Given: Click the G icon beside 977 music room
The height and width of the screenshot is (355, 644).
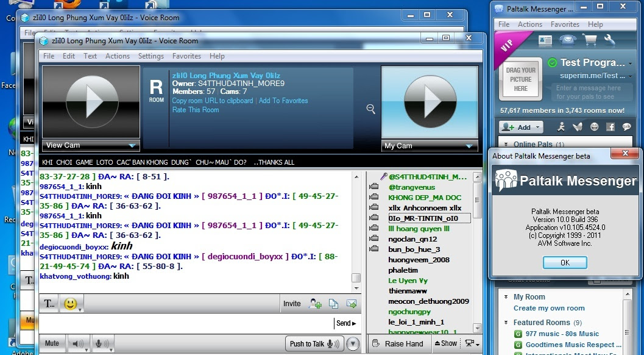Looking at the screenshot, I should (518, 334).
